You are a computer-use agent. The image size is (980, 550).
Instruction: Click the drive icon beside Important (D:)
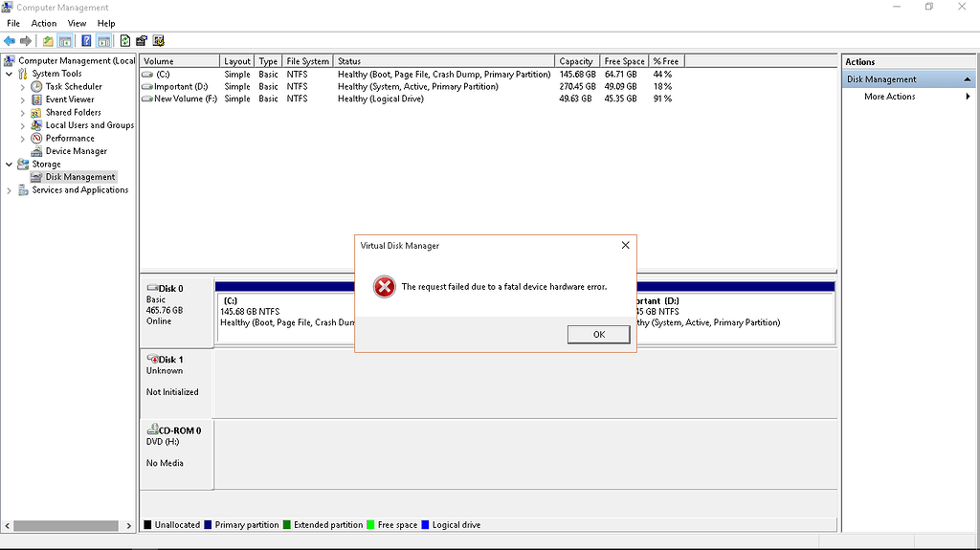tap(147, 87)
